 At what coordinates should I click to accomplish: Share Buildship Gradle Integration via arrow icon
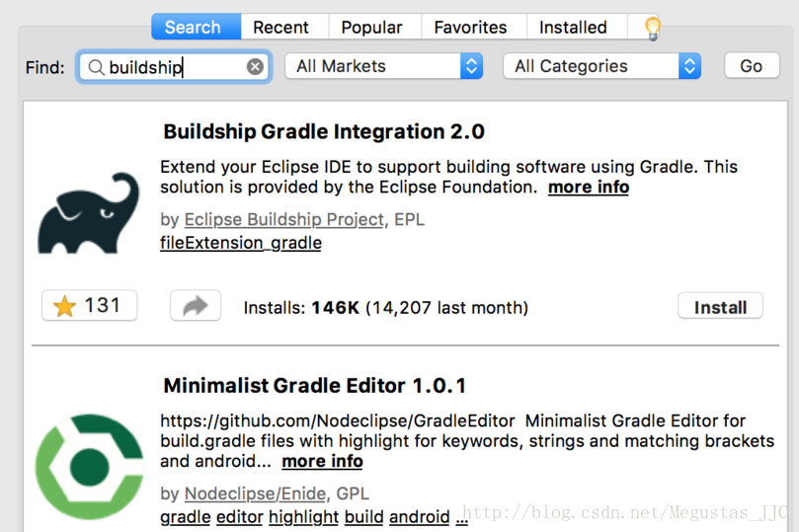196,305
